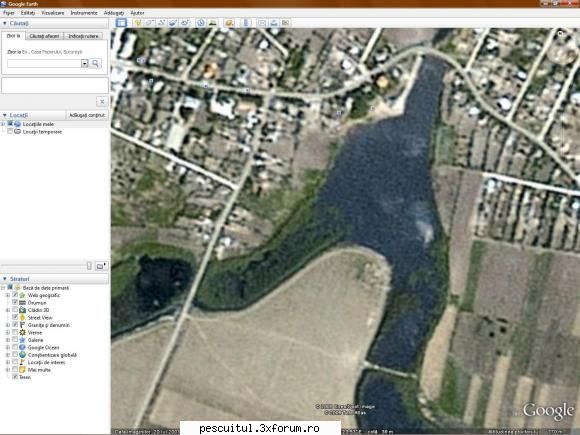Expand the Mai multe tree node
Screen dimensions: 580x435
pos(7,370)
